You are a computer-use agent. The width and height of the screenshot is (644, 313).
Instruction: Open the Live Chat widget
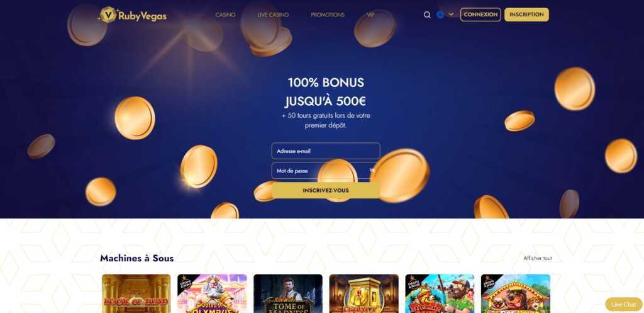tap(623, 304)
